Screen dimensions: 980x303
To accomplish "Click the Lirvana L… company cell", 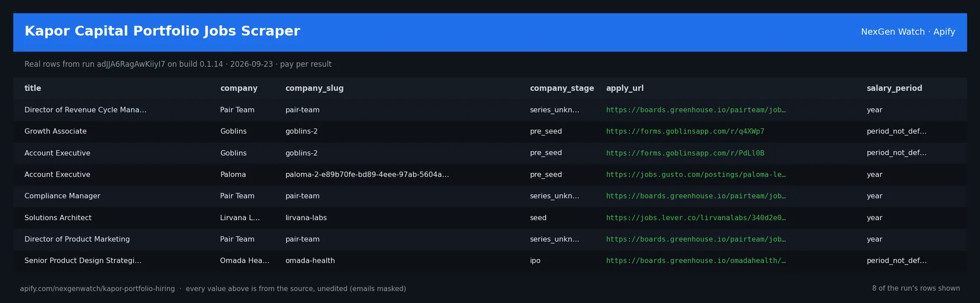I will click(240, 217).
